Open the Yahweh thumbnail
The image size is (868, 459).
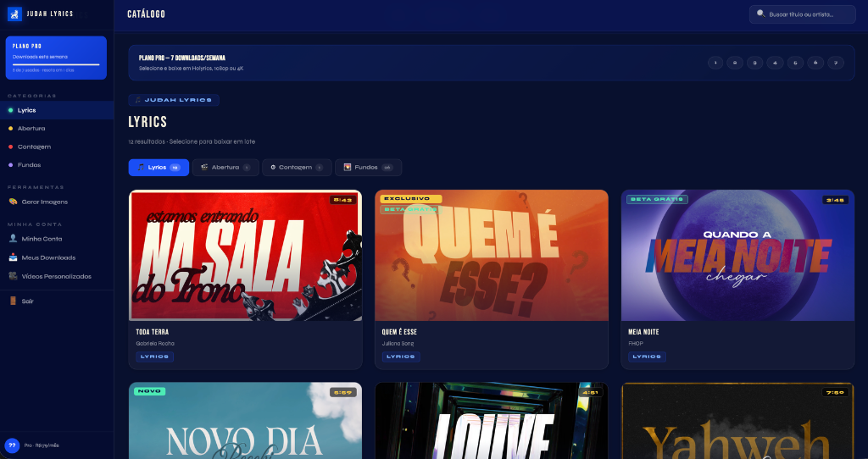click(738, 421)
